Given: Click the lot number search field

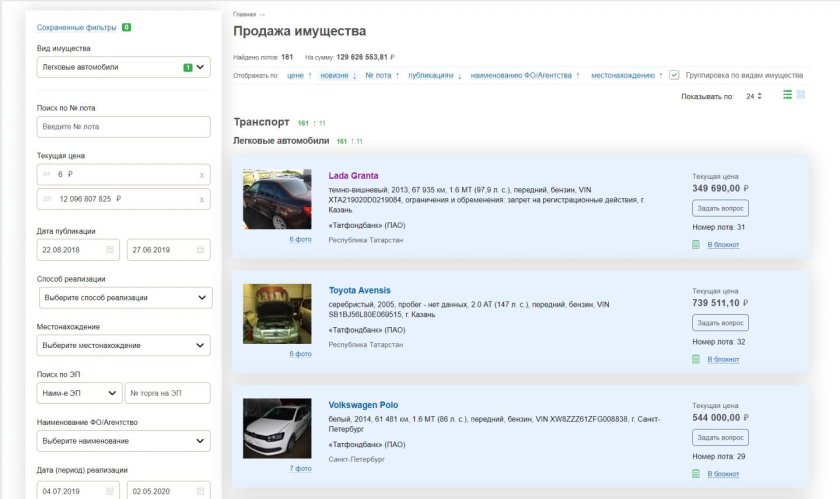Looking at the screenshot, I should coord(124,127).
